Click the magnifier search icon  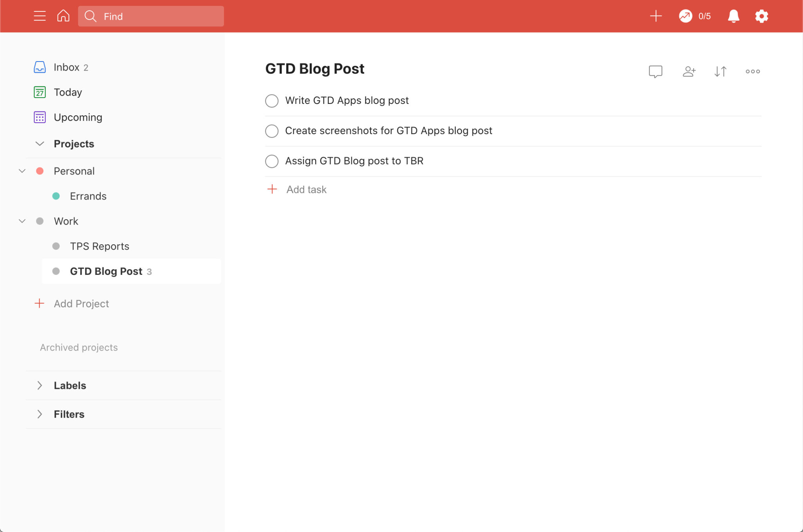pos(90,16)
